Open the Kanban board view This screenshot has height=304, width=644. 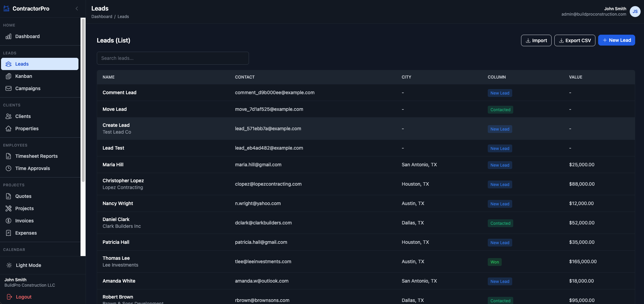click(x=40, y=76)
